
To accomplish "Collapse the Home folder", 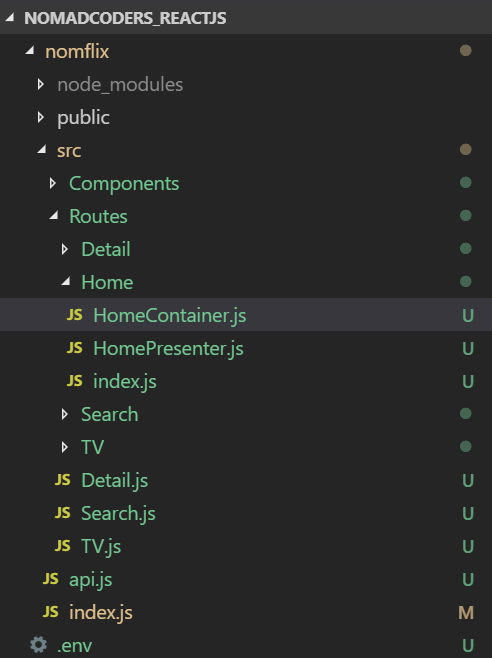I will (66, 281).
